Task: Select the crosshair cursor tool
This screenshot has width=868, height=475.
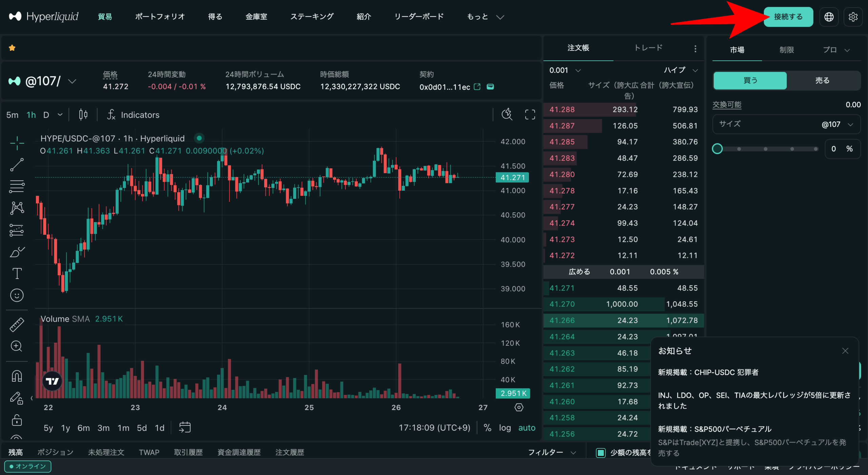Action: [x=17, y=143]
